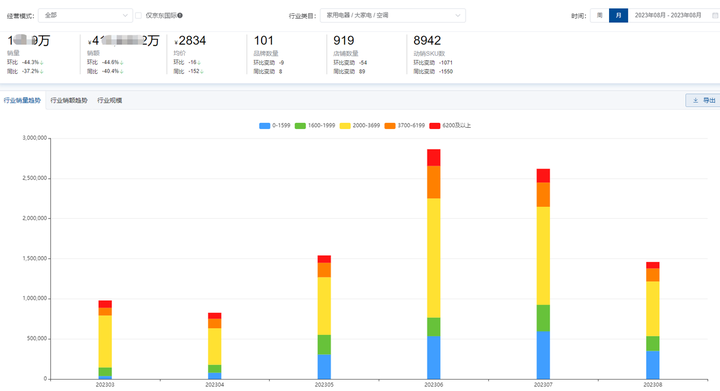
Task: Click the -1071 SKU change value
Action: (445, 63)
